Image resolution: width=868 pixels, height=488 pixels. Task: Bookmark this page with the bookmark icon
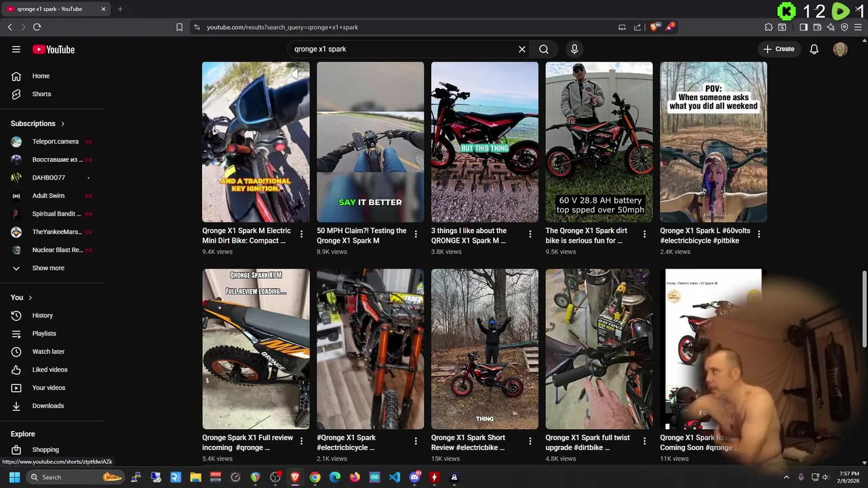point(179,27)
